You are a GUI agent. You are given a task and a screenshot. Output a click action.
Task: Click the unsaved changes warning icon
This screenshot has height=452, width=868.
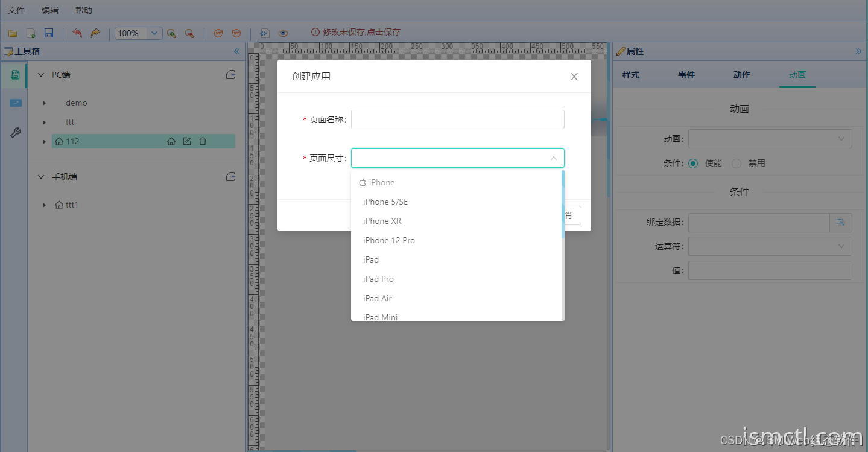pyautogui.click(x=315, y=32)
